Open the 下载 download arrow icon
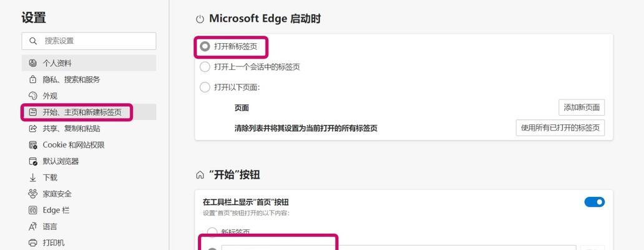The image size is (644, 250). click(x=33, y=177)
